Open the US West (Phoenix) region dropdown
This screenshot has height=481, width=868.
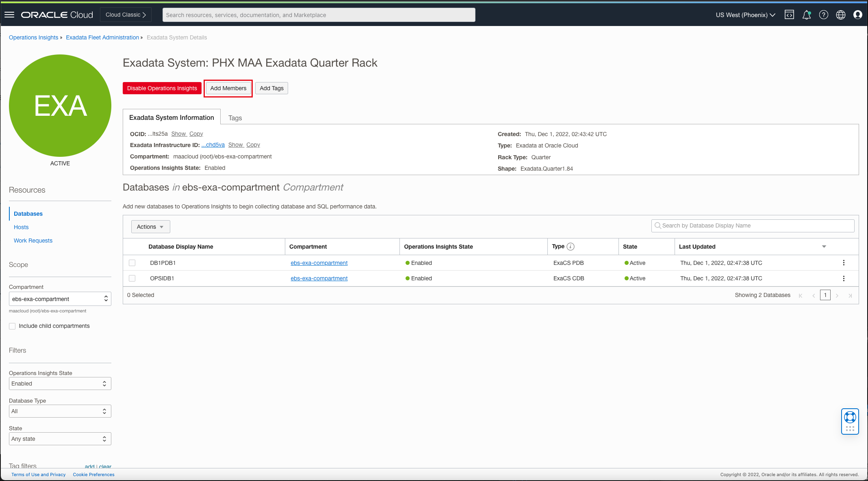coord(745,15)
